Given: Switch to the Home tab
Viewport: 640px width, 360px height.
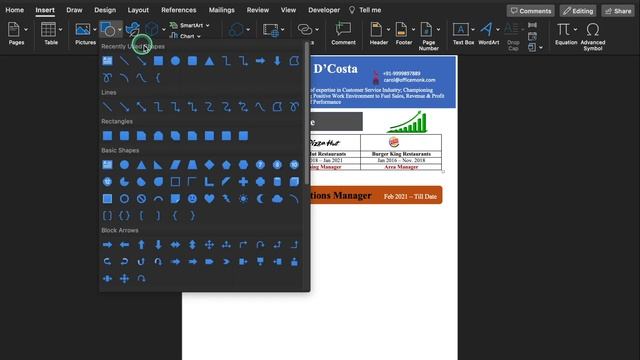Looking at the screenshot, I should [x=14, y=10].
